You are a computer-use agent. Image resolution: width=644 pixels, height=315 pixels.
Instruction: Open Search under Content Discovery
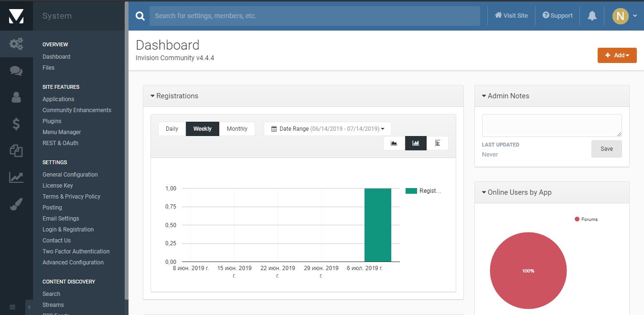(51, 294)
